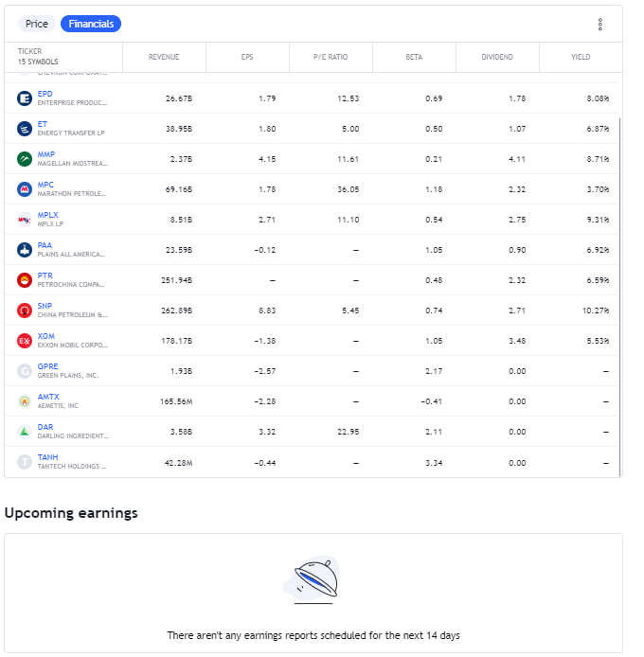This screenshot has height=657, width=644.
Task: Select the Financials tab
Action: pos(91,24)
